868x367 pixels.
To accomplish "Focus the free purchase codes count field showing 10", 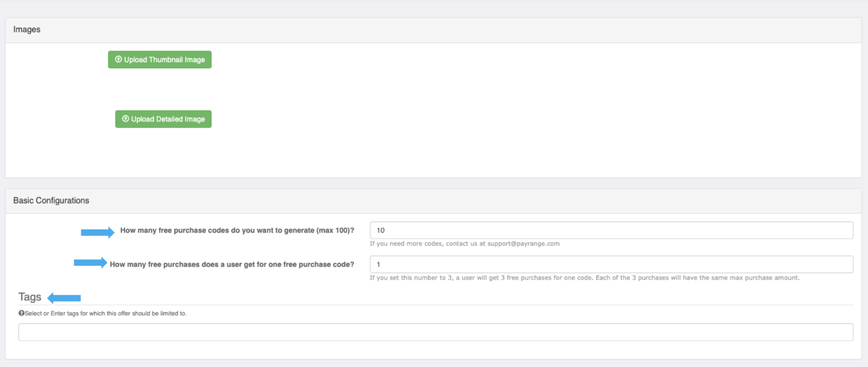I will tap(611, 230).
